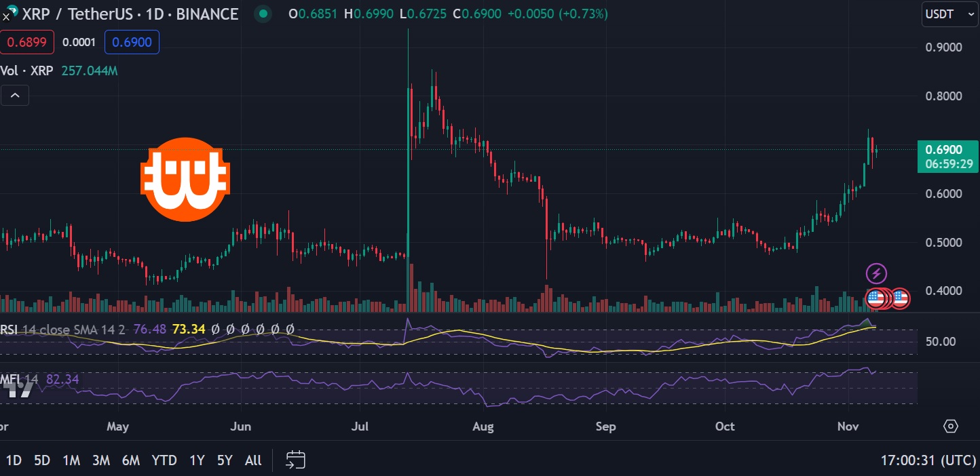This screenshot has width=980, height=476.
Task: Click the 0.5000 price axis label
Action: point(944,243)
